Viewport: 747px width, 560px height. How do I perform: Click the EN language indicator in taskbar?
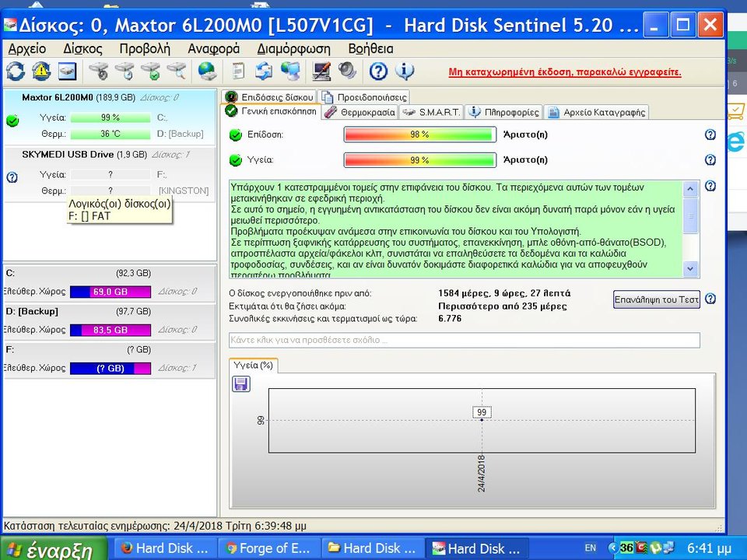590,548
